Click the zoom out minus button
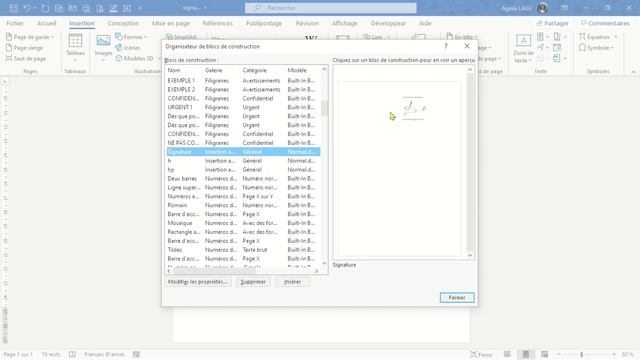 pyautogui.click(x=559, y=354)
